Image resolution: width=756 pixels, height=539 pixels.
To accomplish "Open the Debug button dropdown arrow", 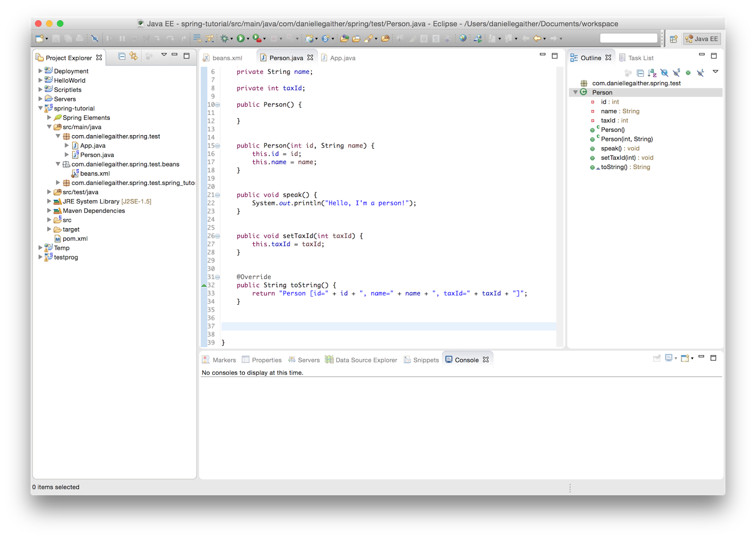I will 232,39.
